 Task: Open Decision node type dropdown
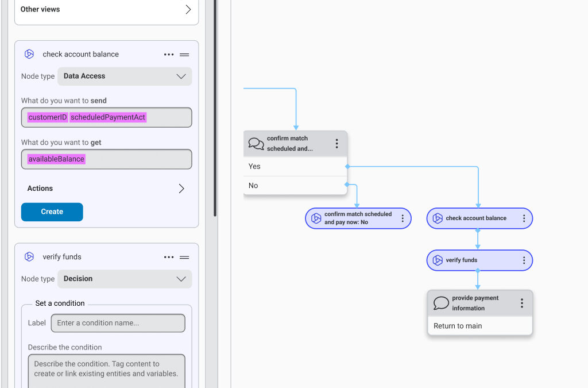click(x=125, y=279)
